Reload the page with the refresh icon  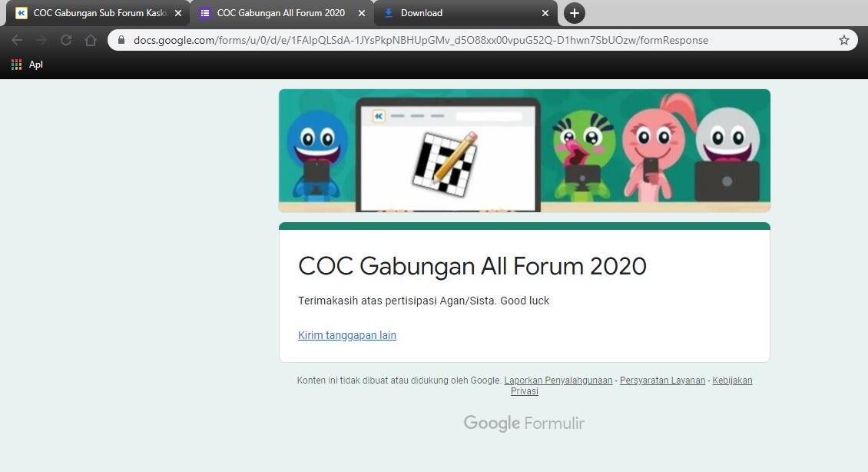(x=66, y=40)
